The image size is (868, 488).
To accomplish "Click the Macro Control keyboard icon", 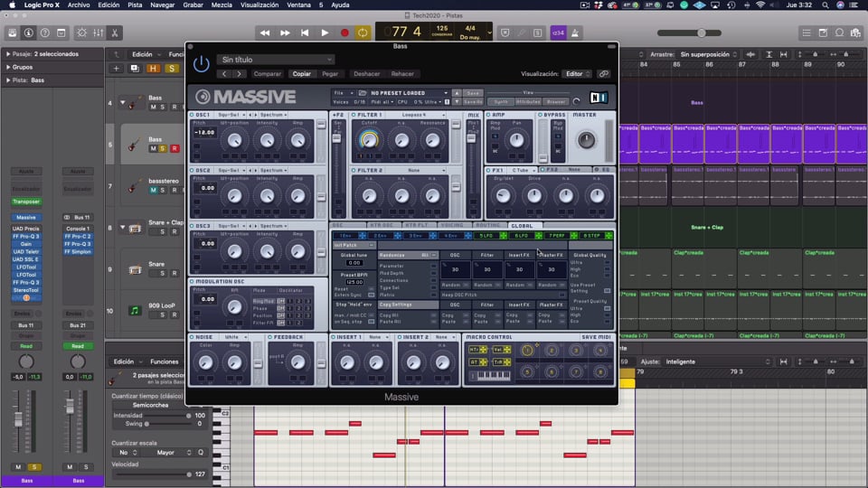I will [491, 376].
